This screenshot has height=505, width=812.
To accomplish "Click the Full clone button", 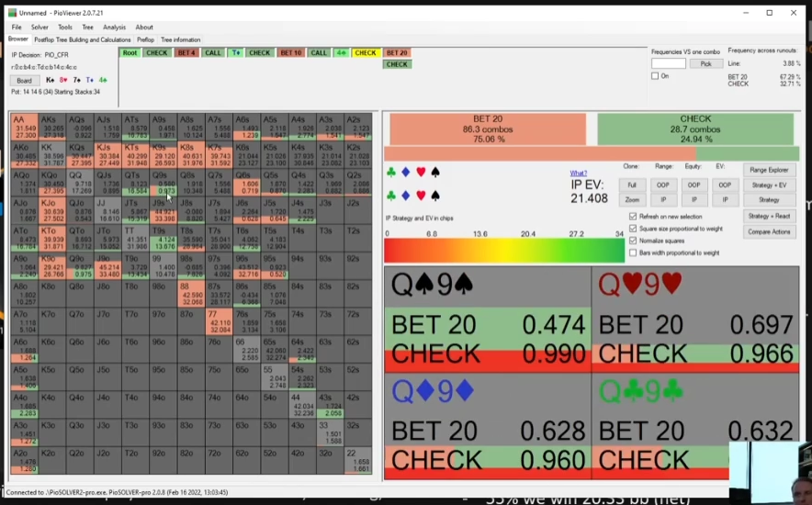I will (x=632, y=185).
